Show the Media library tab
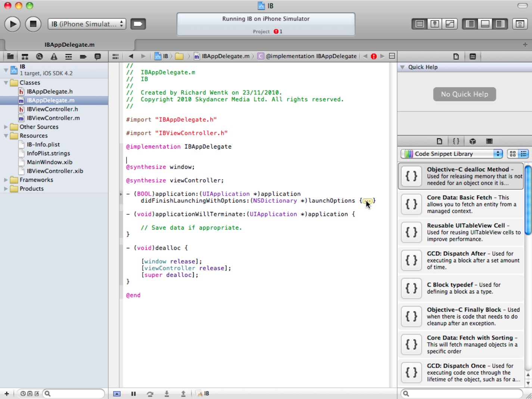This screenshot has width=532, height=399. point(489,141)
